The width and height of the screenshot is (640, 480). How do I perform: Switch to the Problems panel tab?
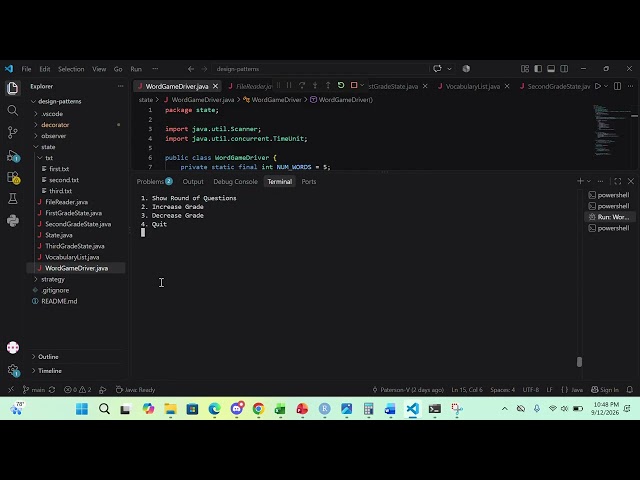(x=154, y=181)
